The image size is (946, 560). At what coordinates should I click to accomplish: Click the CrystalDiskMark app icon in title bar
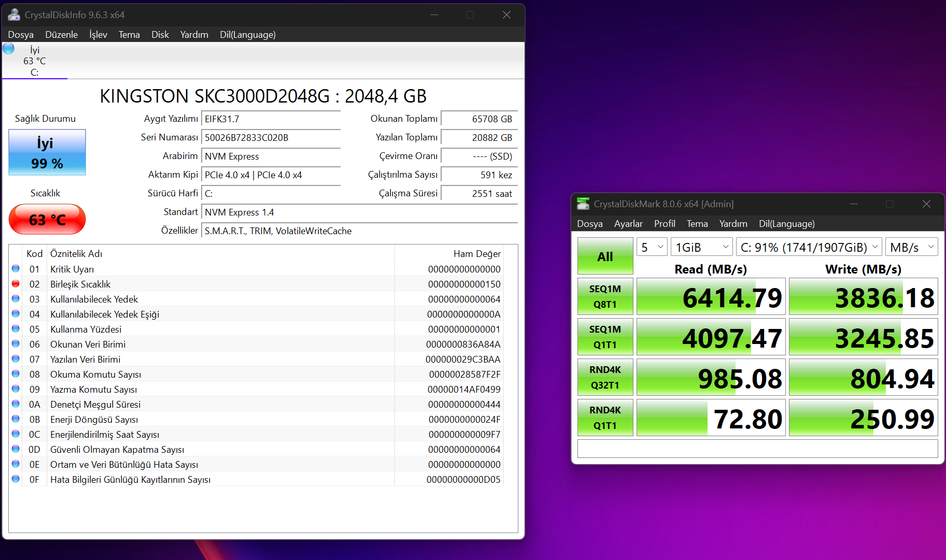pyautogui.click(x=583, y=204)
